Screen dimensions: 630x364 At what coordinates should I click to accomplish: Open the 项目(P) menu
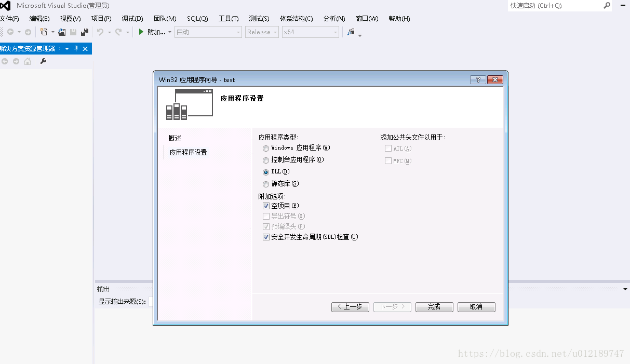click(x=101, y=18)
